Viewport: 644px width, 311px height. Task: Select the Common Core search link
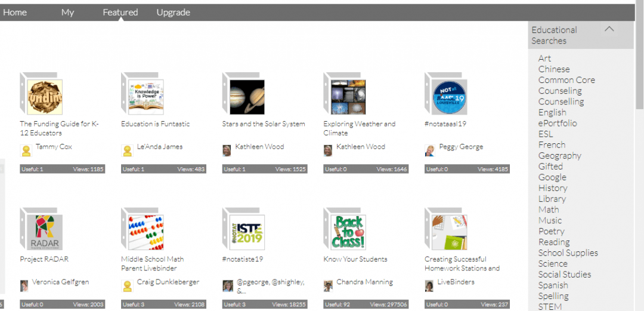click(566, 80)
